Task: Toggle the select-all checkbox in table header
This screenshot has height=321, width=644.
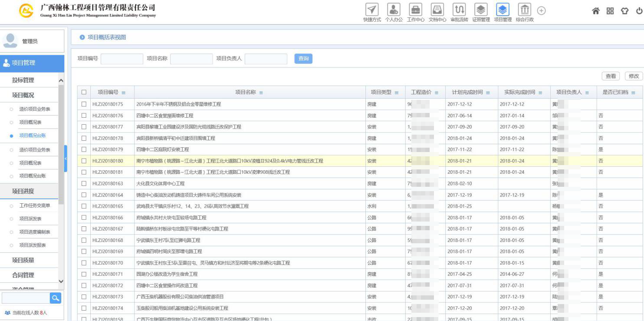Action: pyautogui.click(x=84, y=92)
